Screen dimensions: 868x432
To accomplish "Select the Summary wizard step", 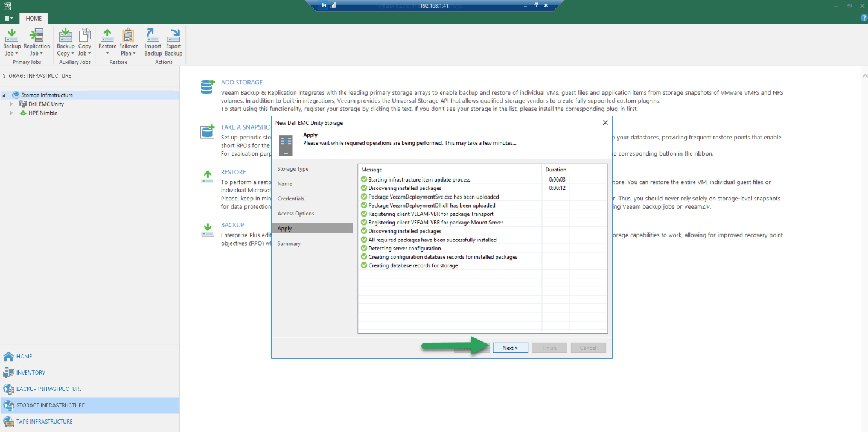I will (x=312, y=243).
